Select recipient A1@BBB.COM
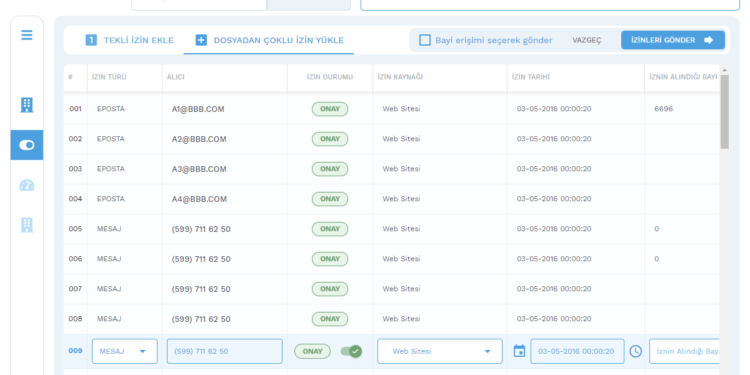This screenshot has width=750, height=375. pos(198,109)
